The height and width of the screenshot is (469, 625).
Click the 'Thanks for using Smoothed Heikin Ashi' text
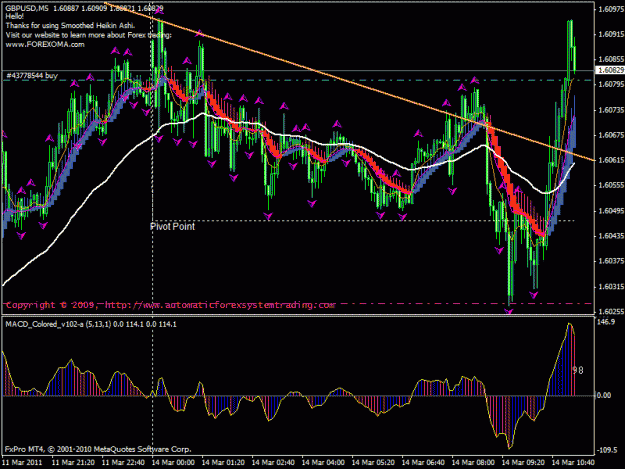71,26
